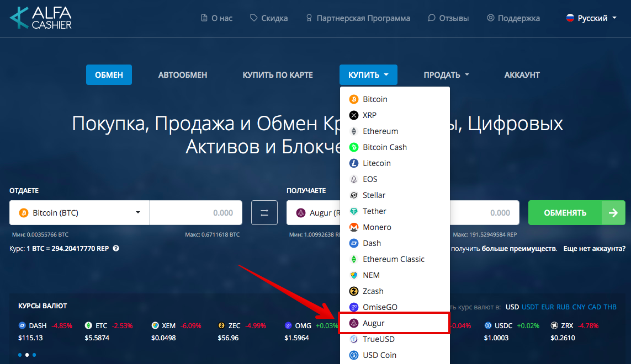Click the ZRX ticker icon in rates
Viewport: 631px width, 364px height.
(x=554, y=325)
